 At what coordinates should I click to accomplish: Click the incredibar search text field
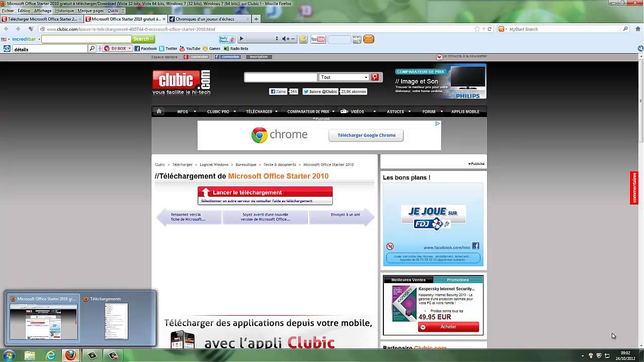pyautogui.click(x=86, y=39)
